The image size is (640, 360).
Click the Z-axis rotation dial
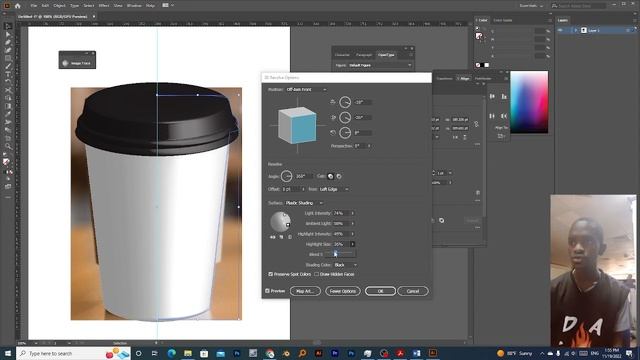(345, 133)
